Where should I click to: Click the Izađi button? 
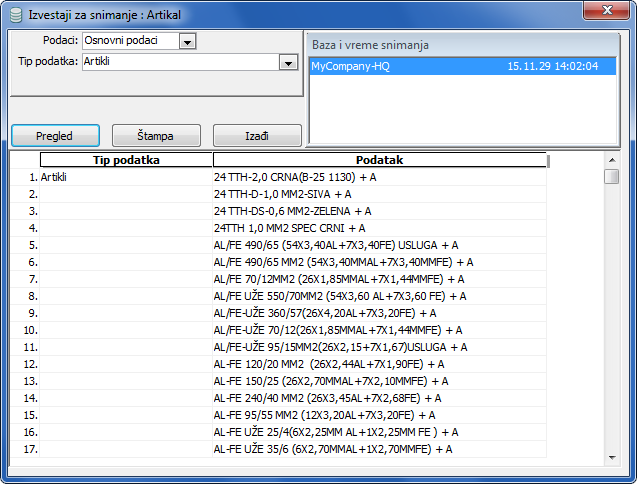(257, 135)
